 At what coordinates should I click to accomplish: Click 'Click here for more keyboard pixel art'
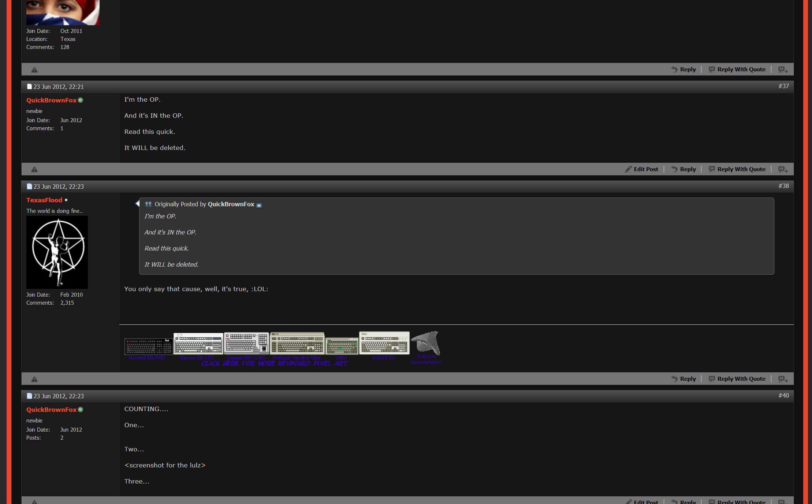click(x=275, y=363)
